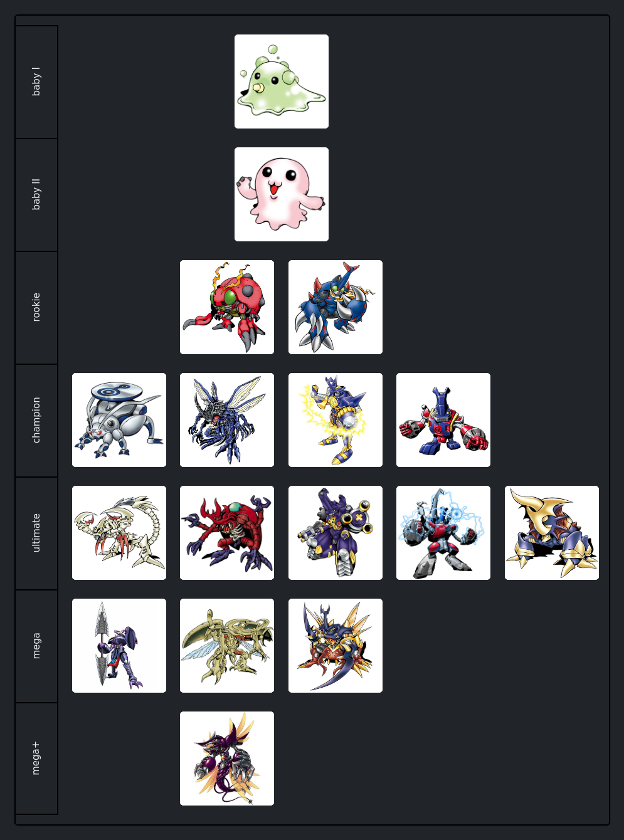Choose the champion creature surrounded by yellow lightning

[336, 420]
